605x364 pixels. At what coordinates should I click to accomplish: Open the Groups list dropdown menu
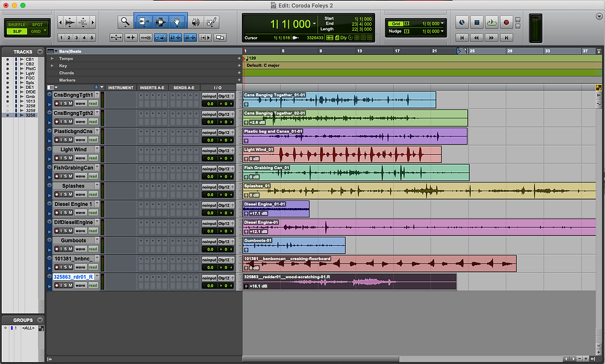click(40, 320)
